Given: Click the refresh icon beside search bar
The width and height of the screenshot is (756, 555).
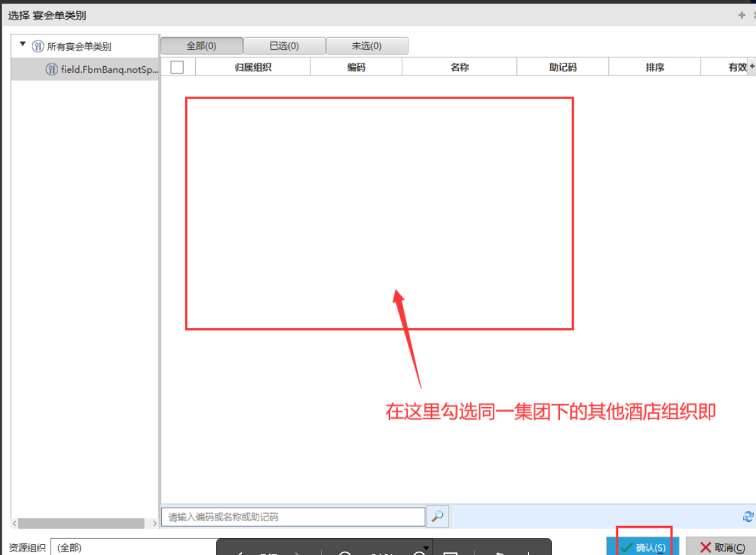Looking at the screenshot, I should pos(748,517).
